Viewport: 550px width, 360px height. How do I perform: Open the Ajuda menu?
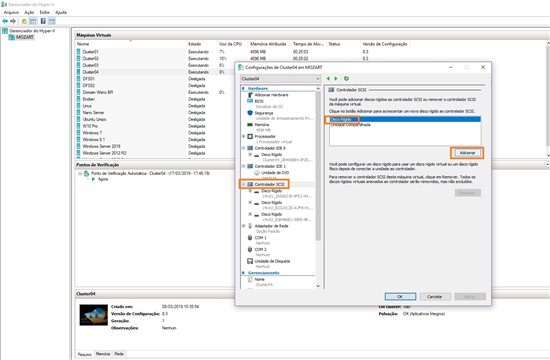[x=61, y=12]
